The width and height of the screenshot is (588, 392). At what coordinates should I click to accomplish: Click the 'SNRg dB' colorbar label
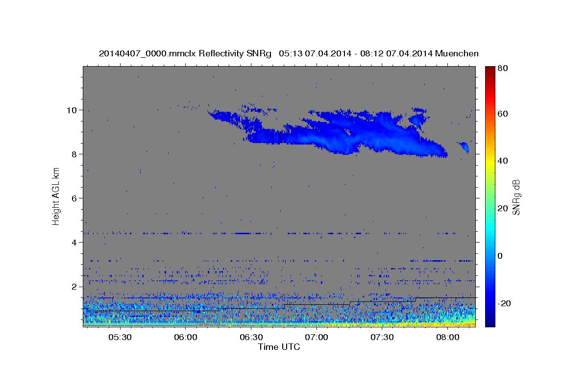[516, 197]
